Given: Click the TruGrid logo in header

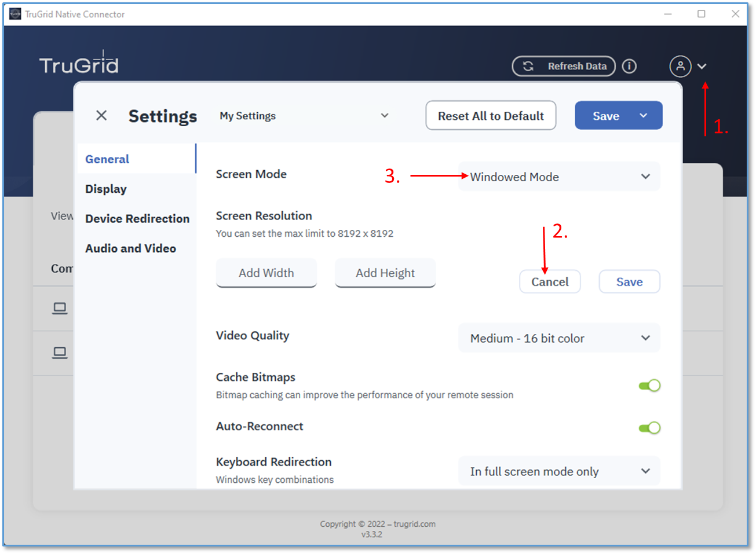Looking at the screenshot, I should pyautogui.click(x=79, y=63).
